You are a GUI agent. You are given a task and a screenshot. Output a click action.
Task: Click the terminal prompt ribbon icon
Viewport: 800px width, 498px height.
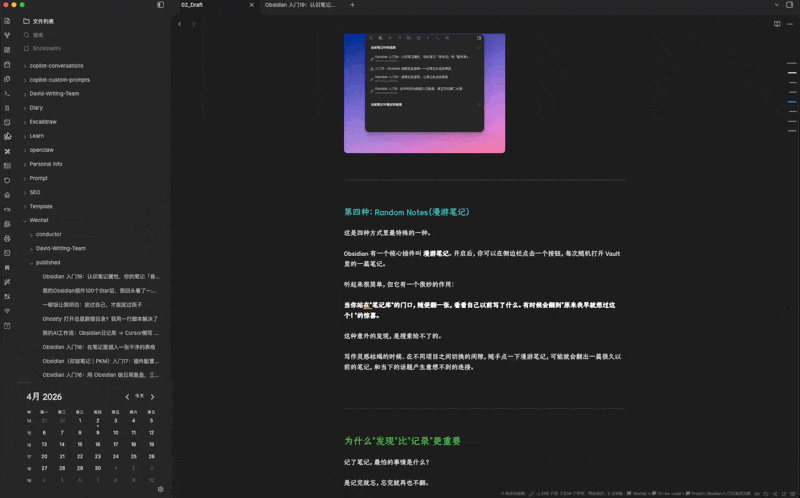7,93
